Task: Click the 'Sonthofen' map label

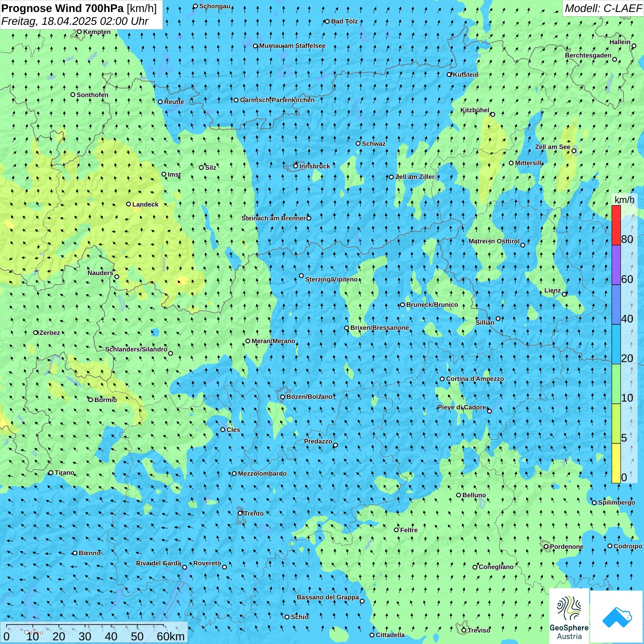Action: (92, 95)
